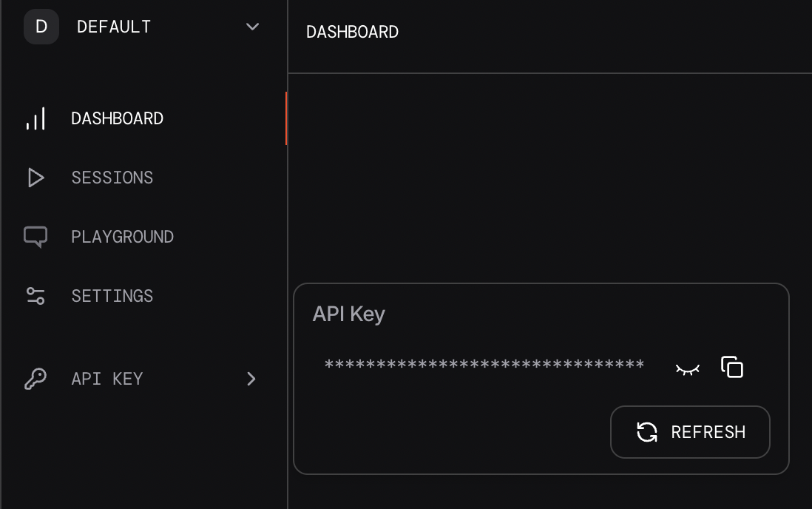Click the Sessions play icon
Image resolution: width=812 pixels, height=509 pixels.
click(x=35, y=178)
